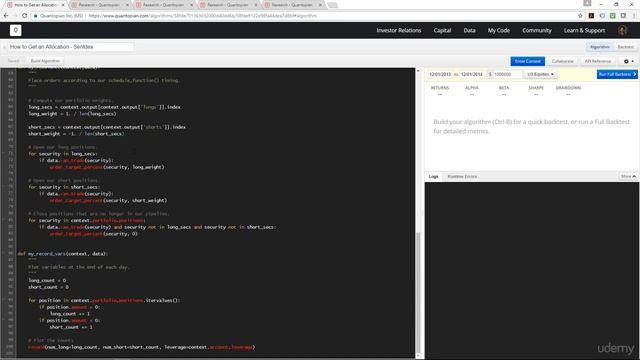Open the Community menu
The width and height of the screenshot is (640, 360).
tap(537, 30)
